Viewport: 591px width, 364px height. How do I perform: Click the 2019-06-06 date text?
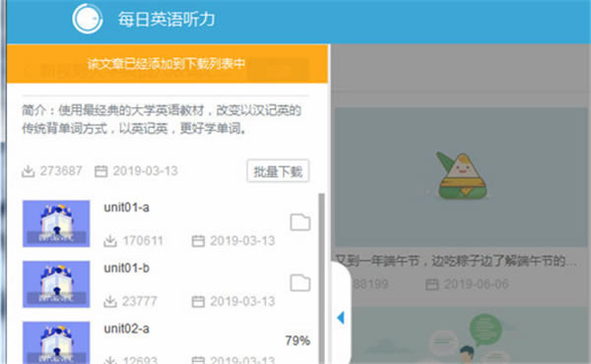point(477,284)
